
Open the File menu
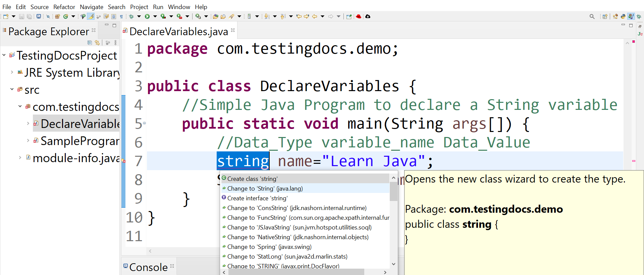coord(7,7)
